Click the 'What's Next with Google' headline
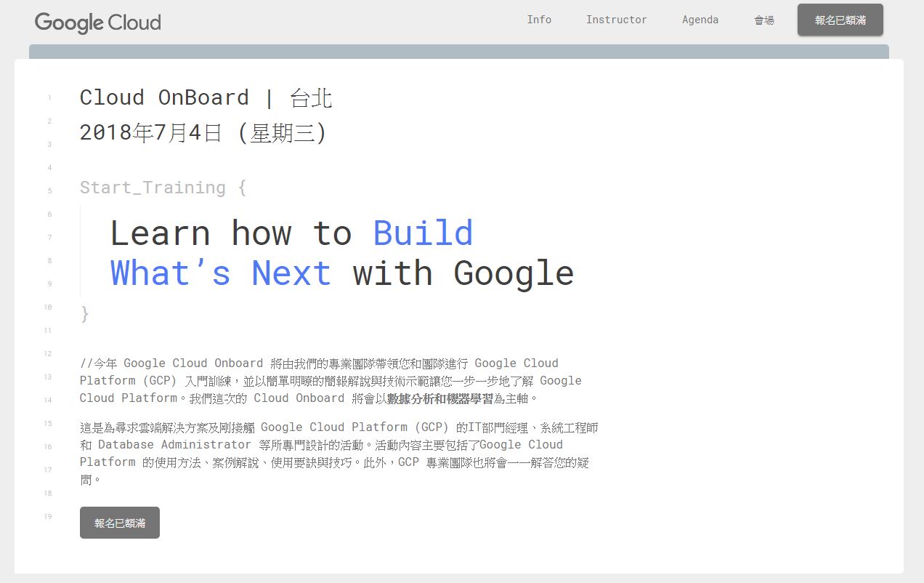Screen dimensions: 924x583 pos(342,273)
